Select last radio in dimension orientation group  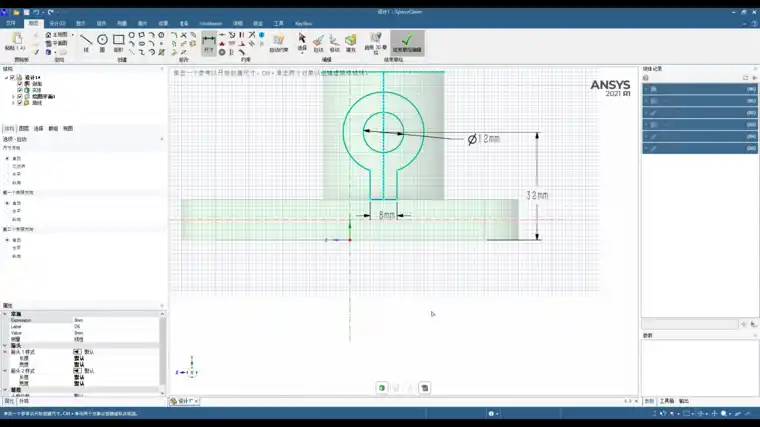pyautogui.click(x=7, y=183)
